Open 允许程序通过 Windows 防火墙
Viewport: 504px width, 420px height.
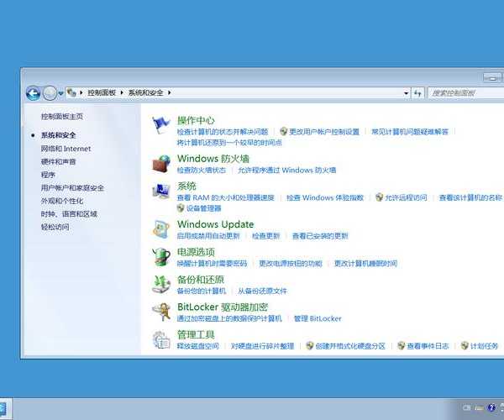tap(286, 170)
